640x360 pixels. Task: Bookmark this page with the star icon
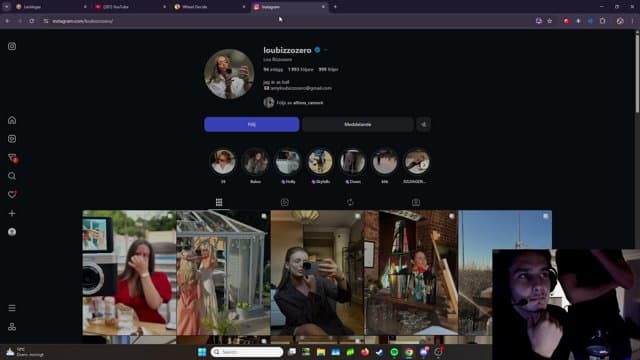[549, 21]
